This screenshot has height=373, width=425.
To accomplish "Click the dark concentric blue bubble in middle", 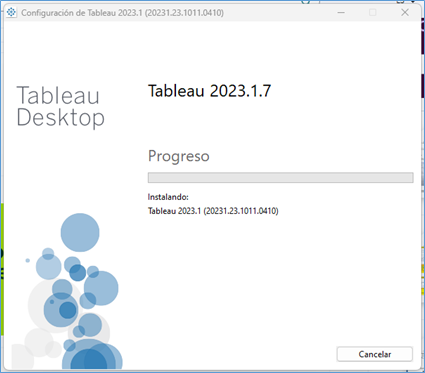I will [x=68, y=310].
